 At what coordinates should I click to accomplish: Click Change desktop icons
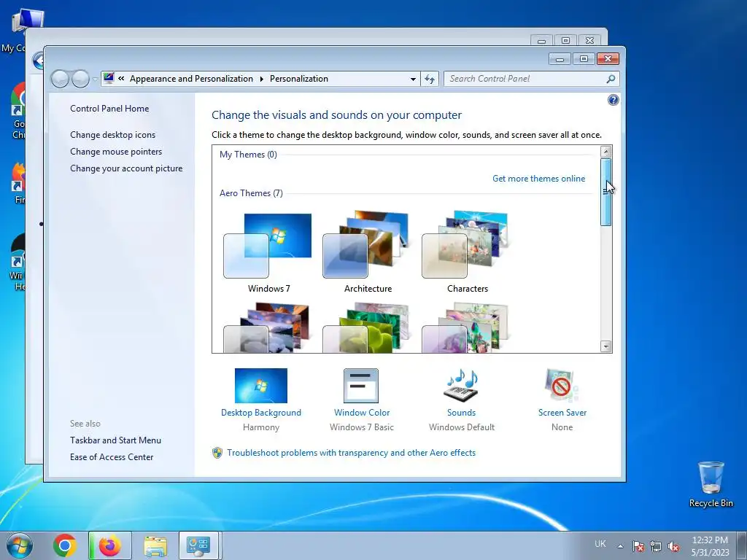(x=113, y=135)
